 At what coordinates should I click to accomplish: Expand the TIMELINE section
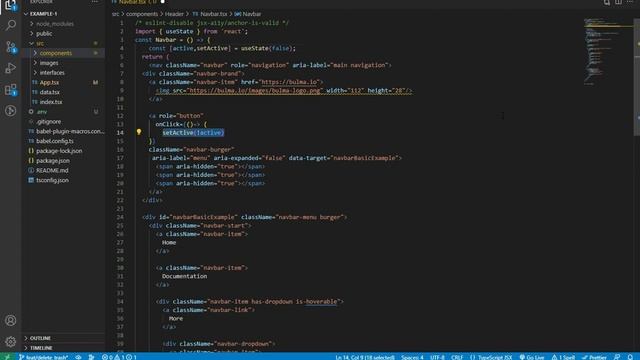pyautogui.click(x=63, y=348)
